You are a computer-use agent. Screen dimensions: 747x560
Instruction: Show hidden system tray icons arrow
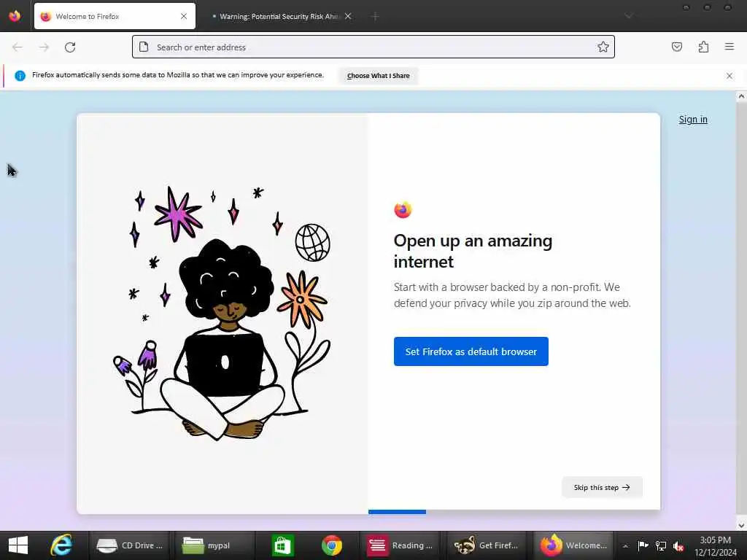point(625,545)
